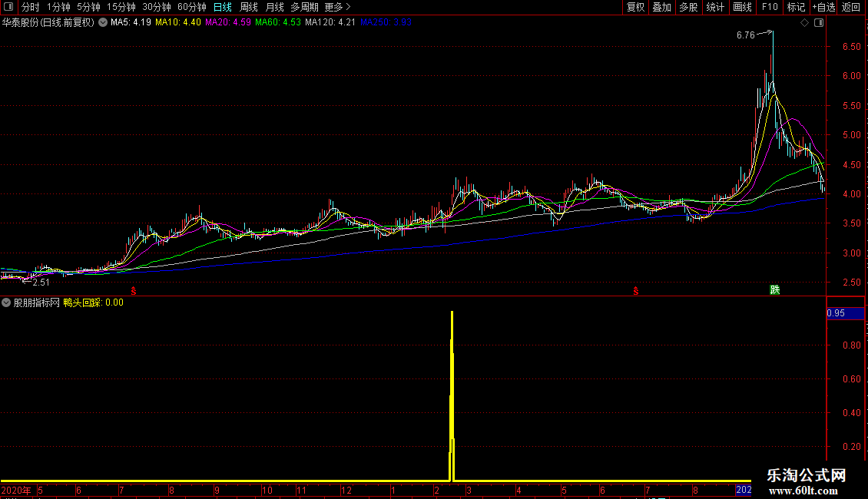
Task: Click the highlighted 202 year label on timeline
Action: tap(744, 490)
